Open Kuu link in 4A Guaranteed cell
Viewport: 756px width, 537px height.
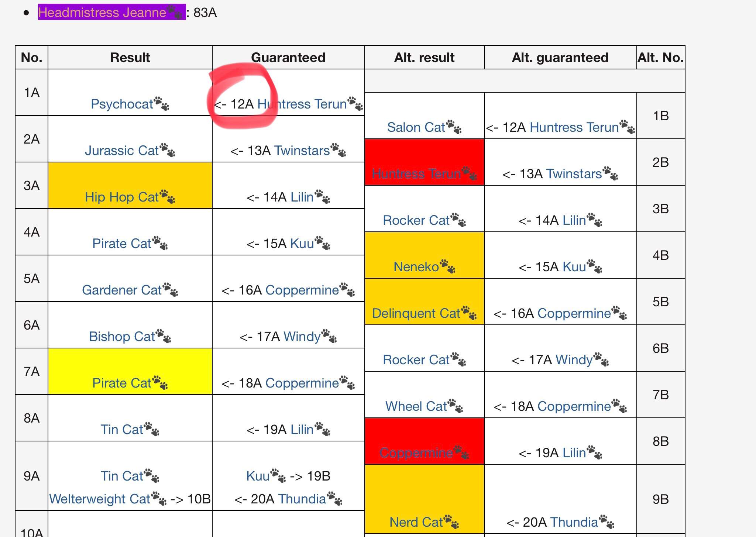(302, 244)
